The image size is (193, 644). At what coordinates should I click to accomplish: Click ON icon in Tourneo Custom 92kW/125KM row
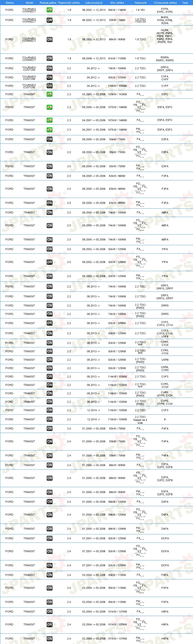(49, 77)
